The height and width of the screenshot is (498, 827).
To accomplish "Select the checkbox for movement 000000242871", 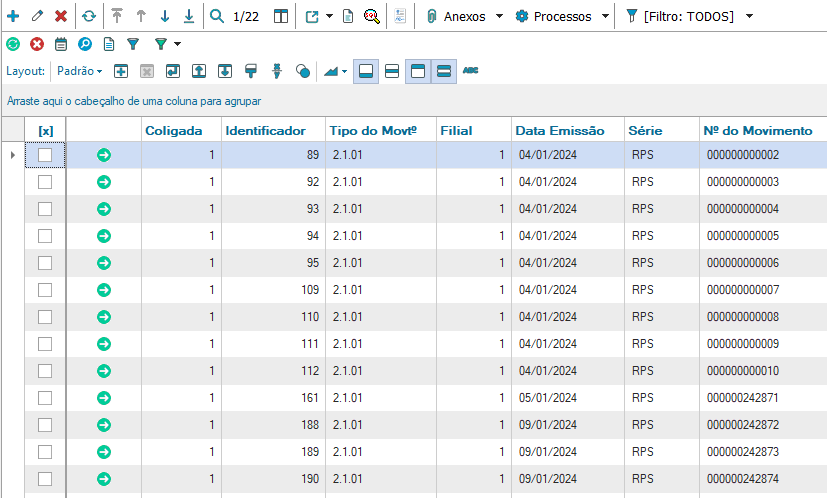I will point(45,398).
